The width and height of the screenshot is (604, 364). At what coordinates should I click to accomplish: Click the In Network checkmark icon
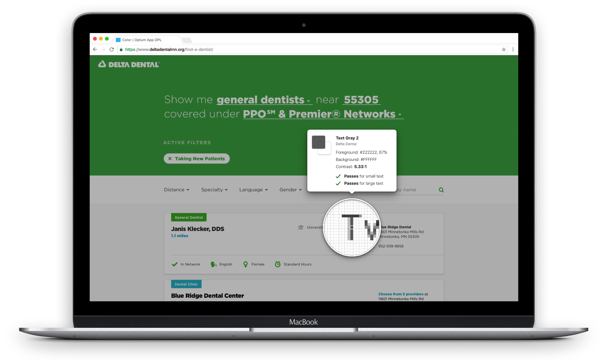[175, 264]
